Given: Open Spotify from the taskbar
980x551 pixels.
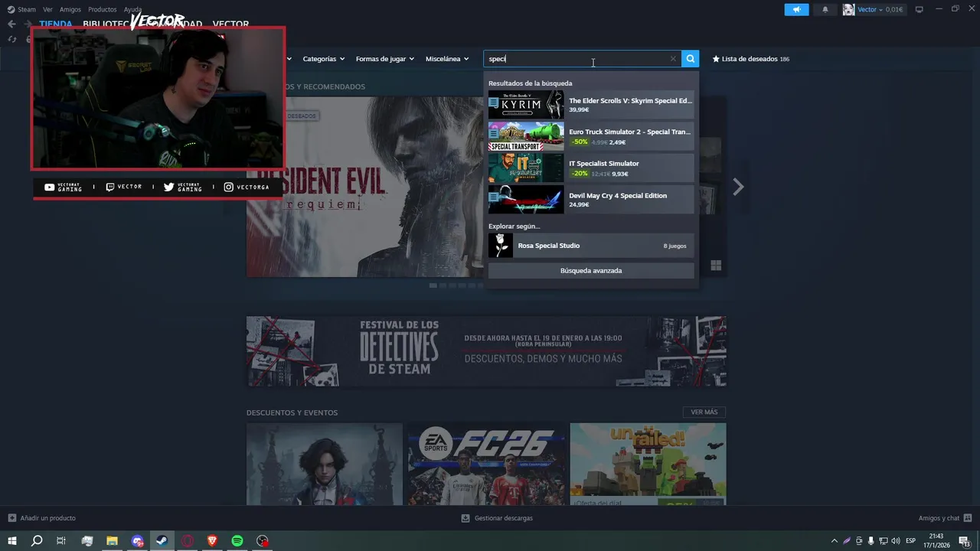Looking at the screenshot, I should coord(237,541).
